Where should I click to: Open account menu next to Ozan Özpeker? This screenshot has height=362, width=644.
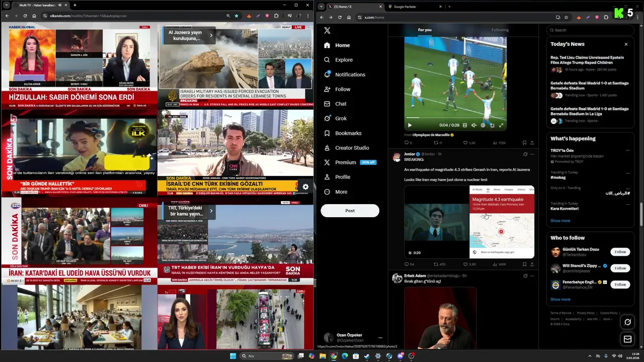[x=380, y=338]
